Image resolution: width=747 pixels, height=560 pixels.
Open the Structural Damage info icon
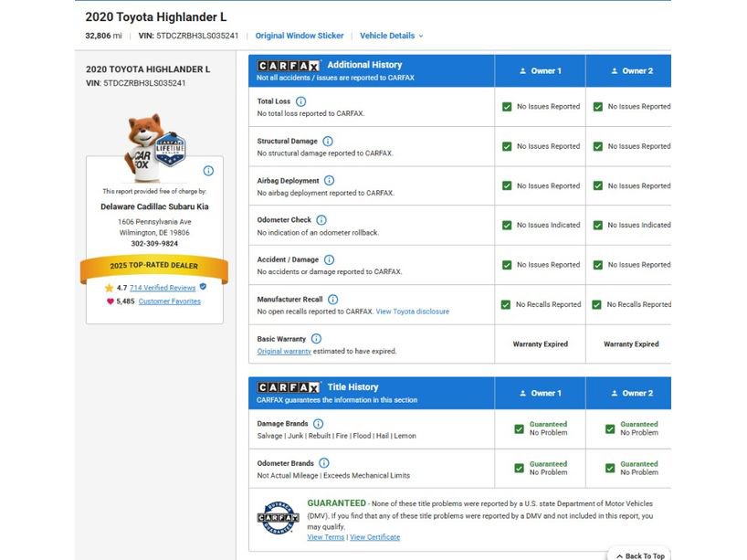coord(328,141)
